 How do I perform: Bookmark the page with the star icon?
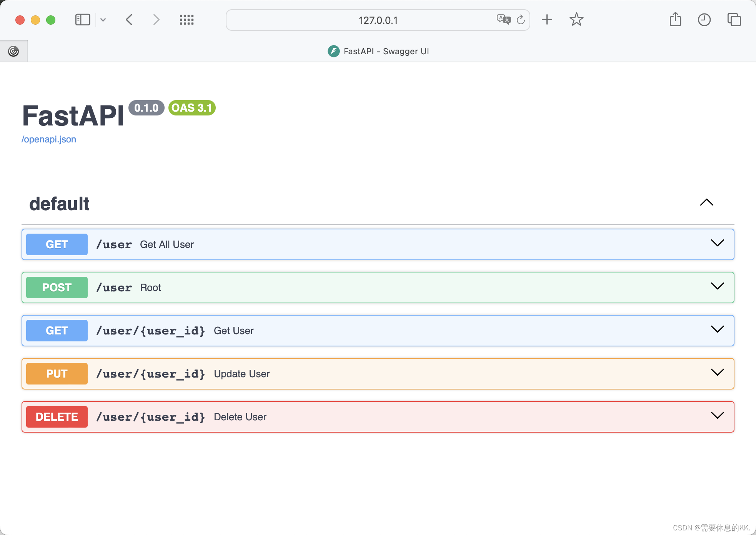point(576,19)
